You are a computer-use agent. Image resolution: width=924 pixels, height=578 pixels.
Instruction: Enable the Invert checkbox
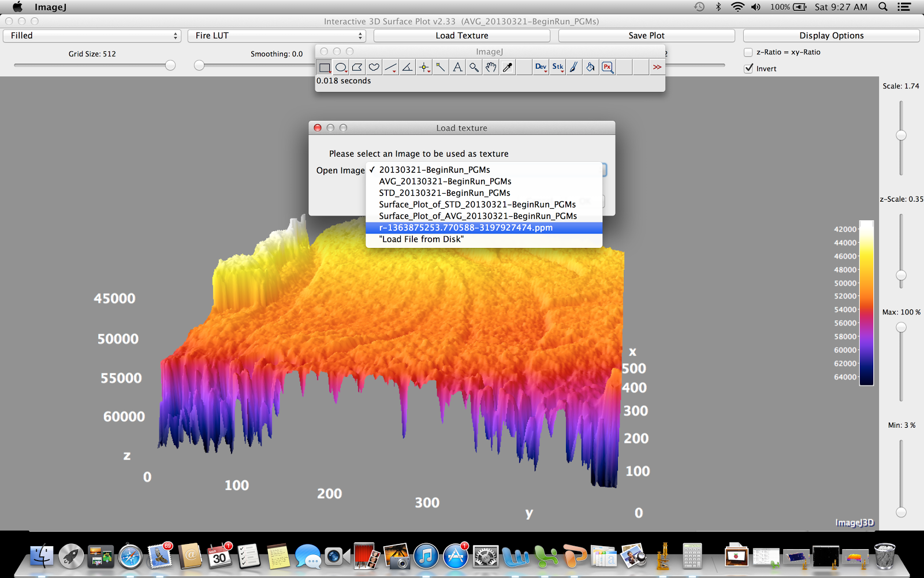click(x=747, y=68)
